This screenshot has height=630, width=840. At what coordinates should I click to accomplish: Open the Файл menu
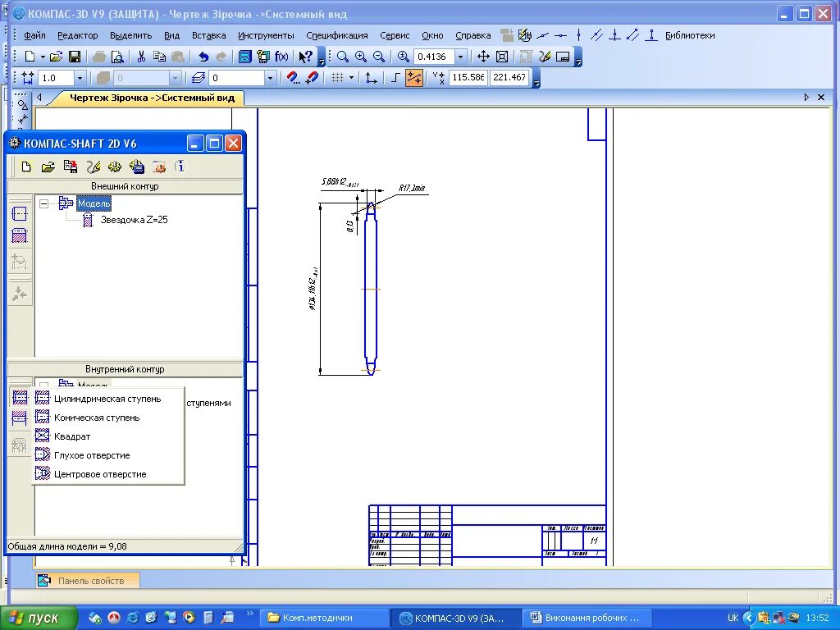[34, 35]
